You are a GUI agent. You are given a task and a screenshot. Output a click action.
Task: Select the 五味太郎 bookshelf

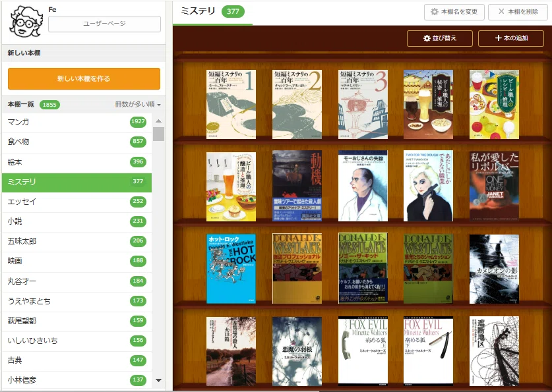(x=77, y=242)
